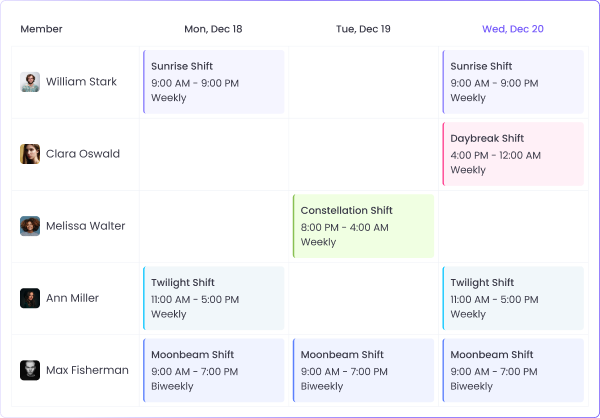Viewport: 600px width, 418px height.
Task: Click Max Fisherman's avatar photo
Action: click(x=30, y=370)
